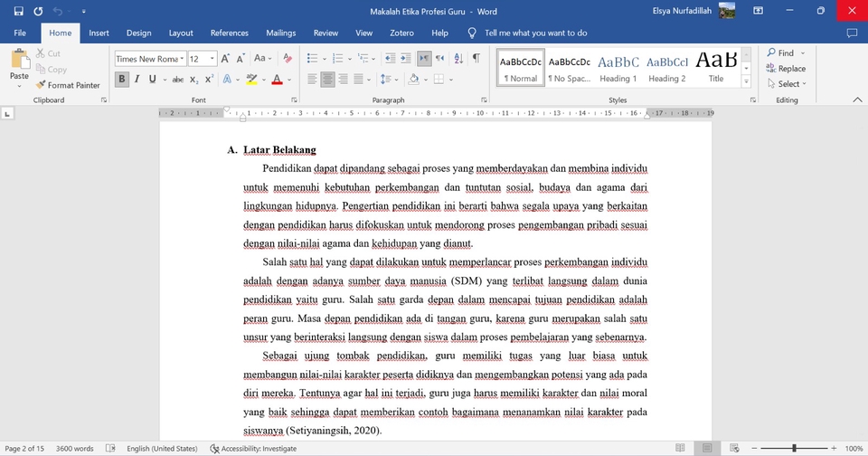Open the comments pane icon
This screenshot has height=456, width=868.
tap(852, 33)
